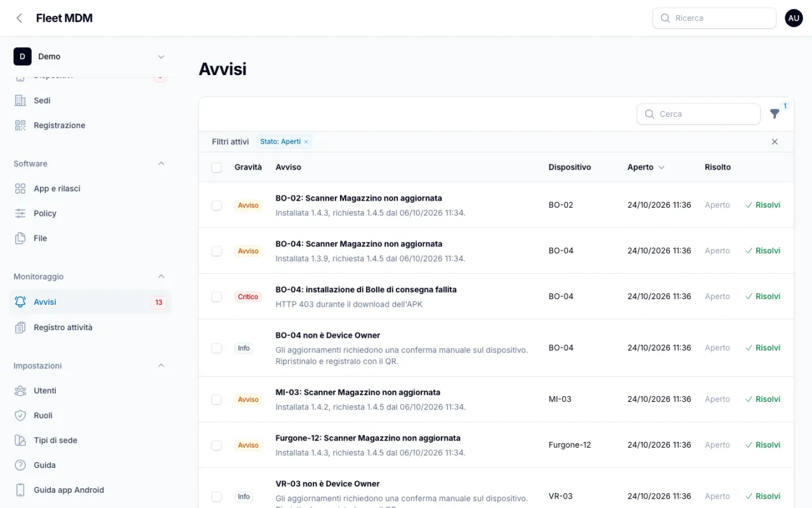
Task: Check the box for BO-02 Scanner Magazzino alert
Action: tap(216, 205)
